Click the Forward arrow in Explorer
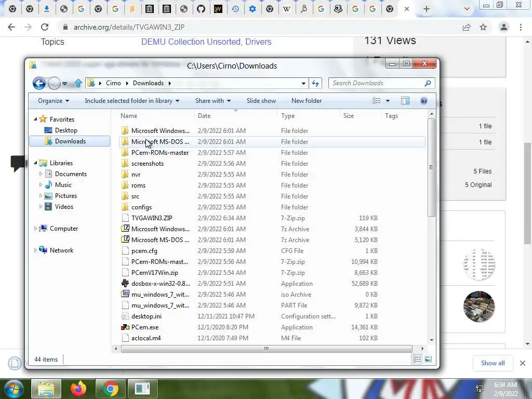The height and width of the screenshot is (399, 532). point(54,83)
